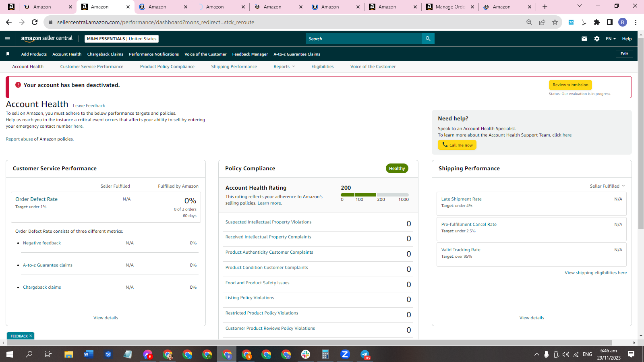Open the Chrome profile R avatar
Image resolution: width=644 pixels, height=362 pixels.
coord(623,22)
